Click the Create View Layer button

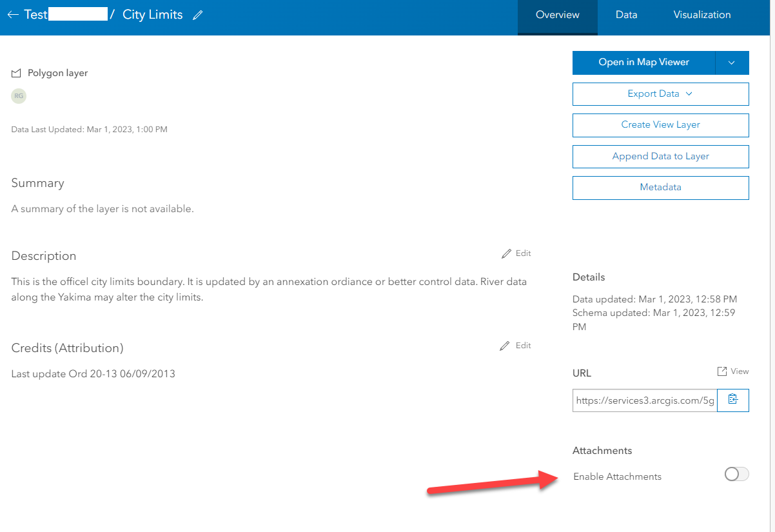coord(660,125)
